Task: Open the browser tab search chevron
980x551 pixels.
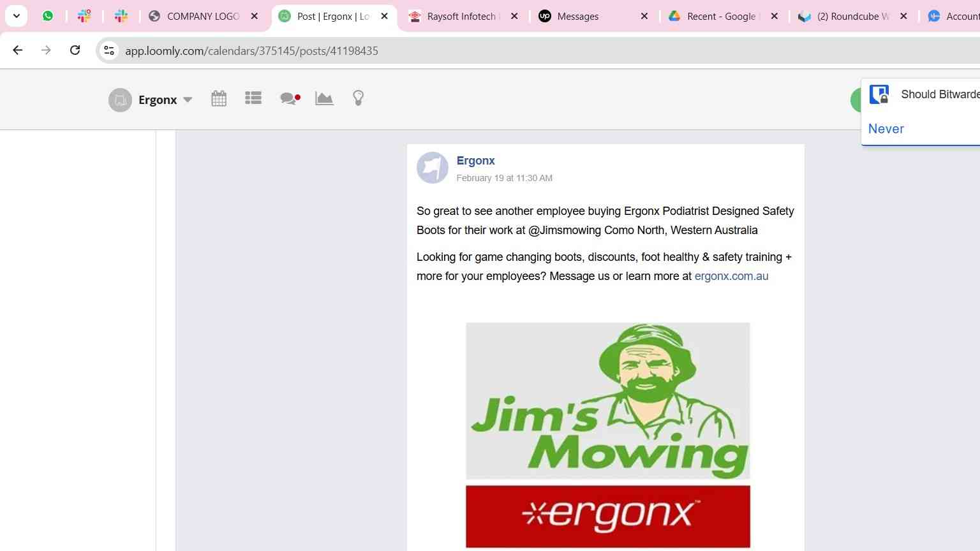Action: [x=17, y=16]
